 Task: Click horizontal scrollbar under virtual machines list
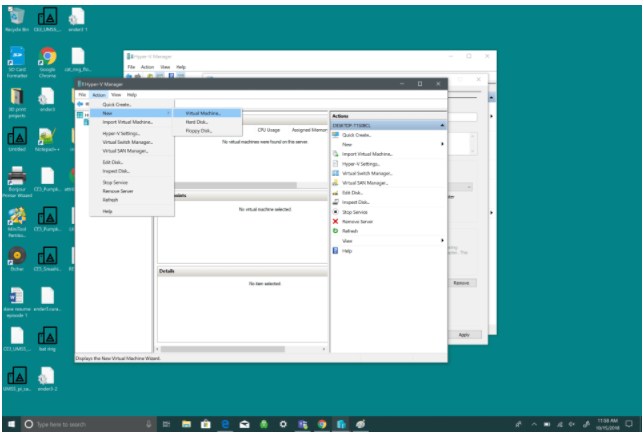[236, 185]
